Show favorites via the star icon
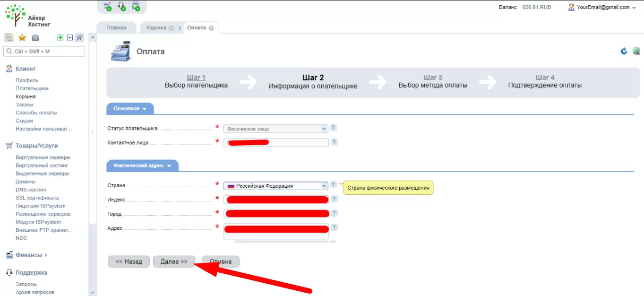The width and height of the screenshot is (644, 296). click(22, 38)
